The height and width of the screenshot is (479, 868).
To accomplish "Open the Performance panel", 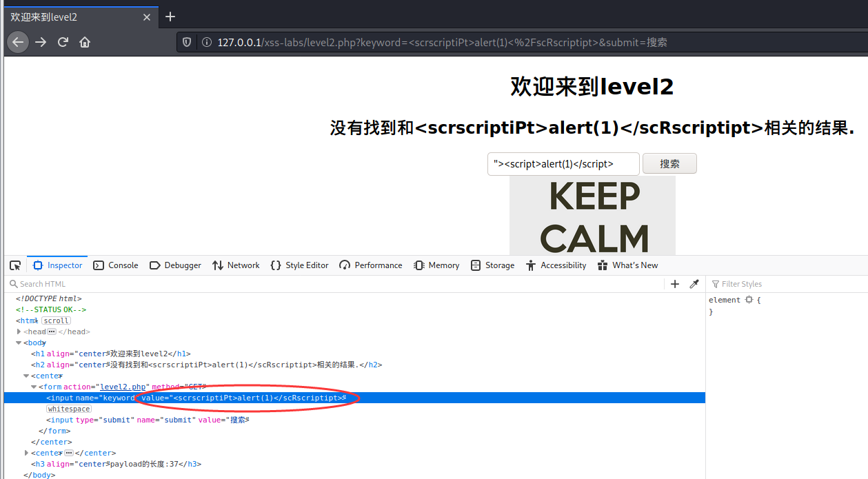I will point(370,265).
